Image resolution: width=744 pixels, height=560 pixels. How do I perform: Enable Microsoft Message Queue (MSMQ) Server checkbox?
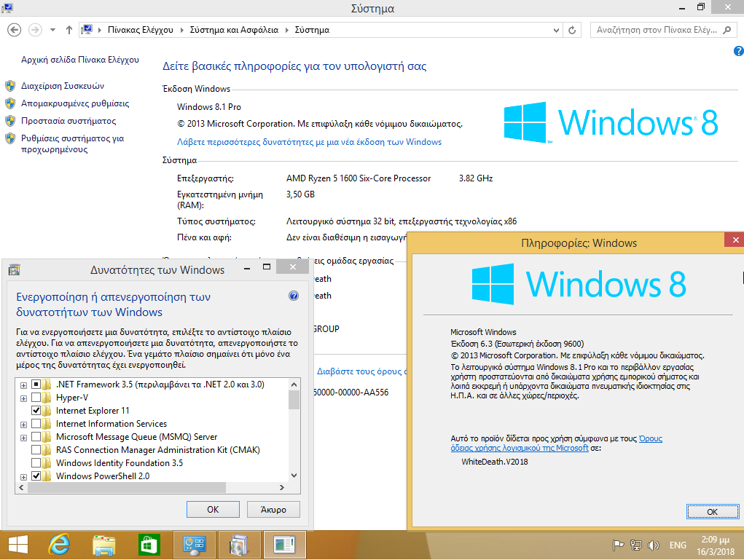[x=36, y=437]
